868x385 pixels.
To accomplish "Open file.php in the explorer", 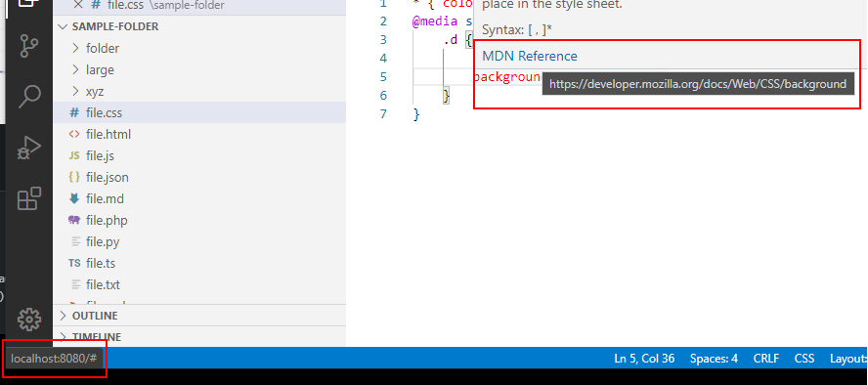I will [x=199, y=221].
